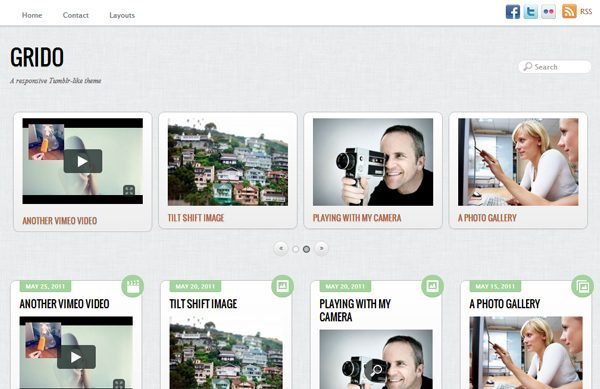Click the GRIDO site title
The width and height of the screenshot is (600, 389).
(x=37, y=57)
